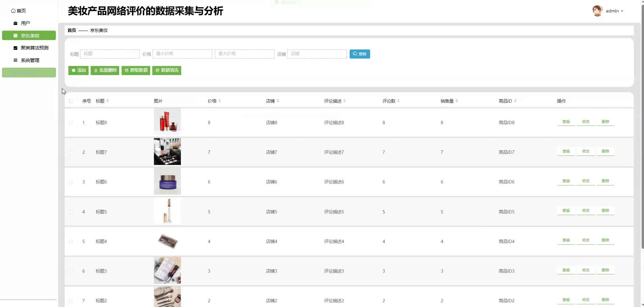
Task: Click 查看 for row 标题8
Action: [566, 122]
